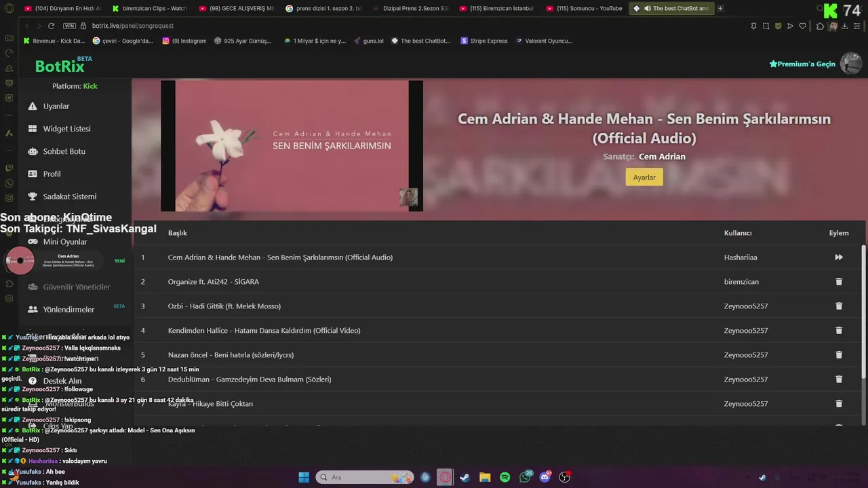Open Güvenilir Yöneticiler in sidebar
Viewport: 868px width, 488px height.
click(x=76, y=287)
